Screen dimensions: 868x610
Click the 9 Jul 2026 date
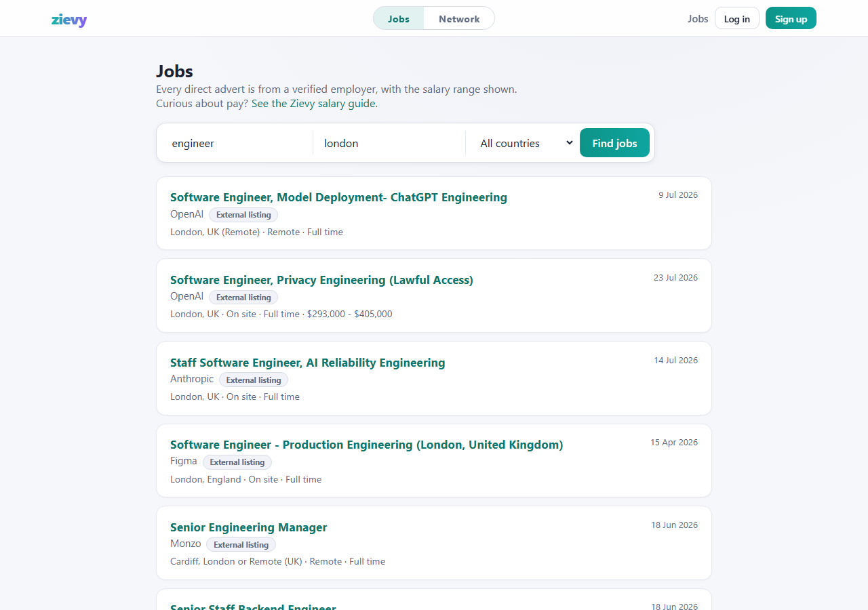[x=678, y=195]
